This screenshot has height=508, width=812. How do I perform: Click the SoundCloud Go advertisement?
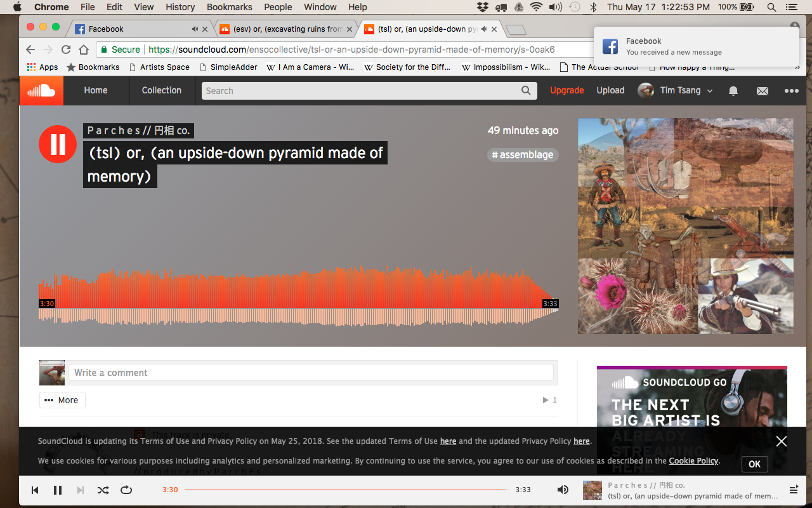tap(692, 419)
